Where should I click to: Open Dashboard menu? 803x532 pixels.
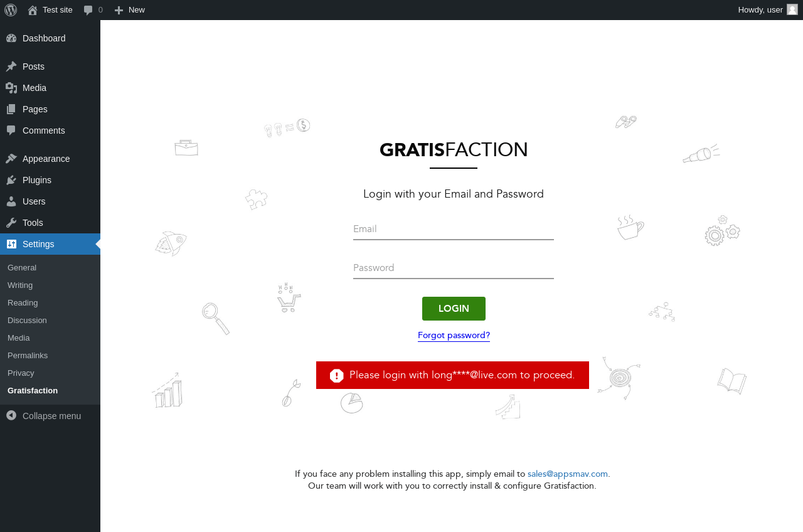click(x=50, y=38)
